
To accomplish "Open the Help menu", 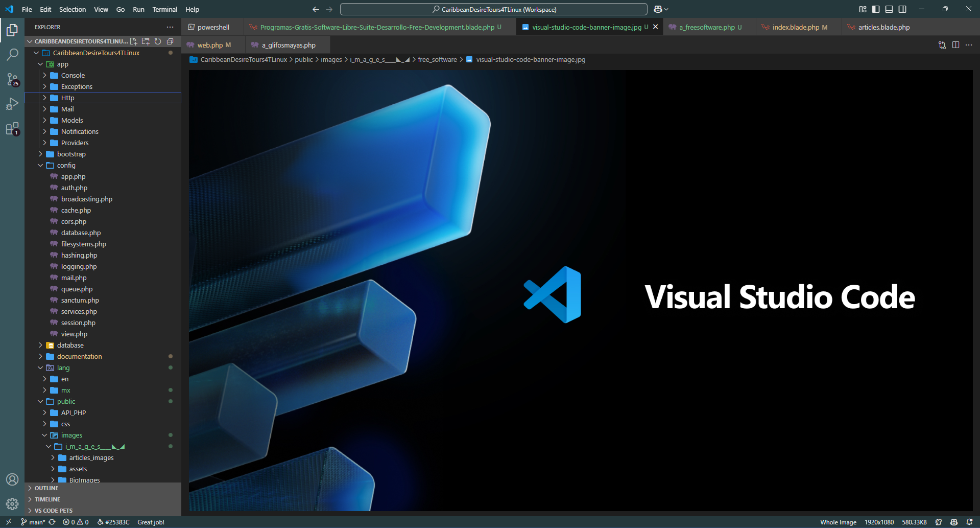I will 192,9.
